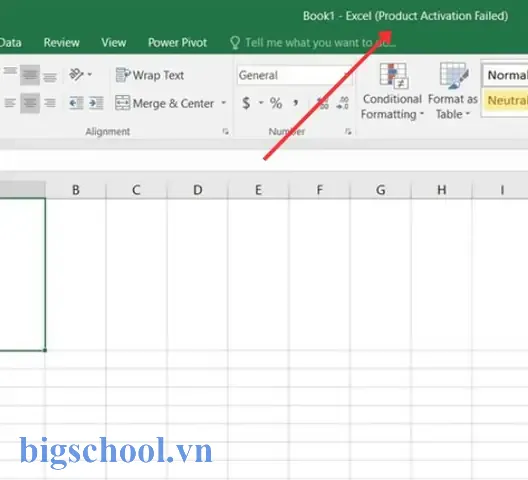This screenshot has height=480, width=528.
Task: Click the fill handle of the selected cell
Action: (x=45, y=350)
